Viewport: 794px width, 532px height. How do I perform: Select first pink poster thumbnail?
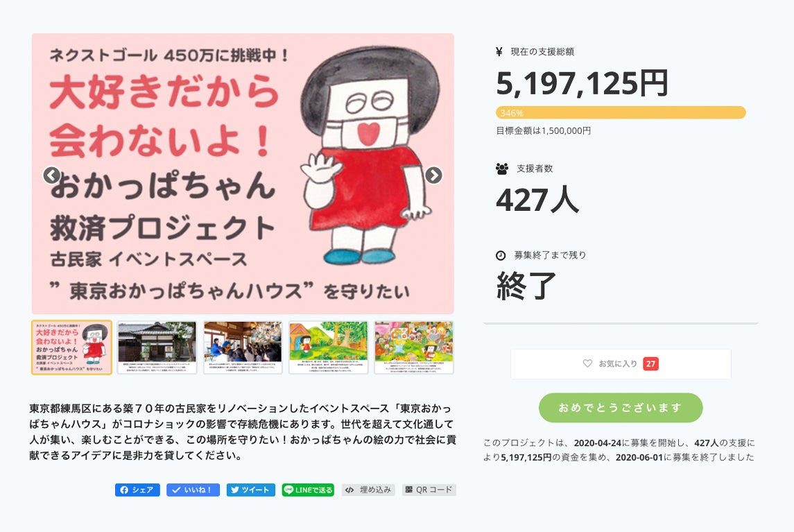[x=71, y=347]
